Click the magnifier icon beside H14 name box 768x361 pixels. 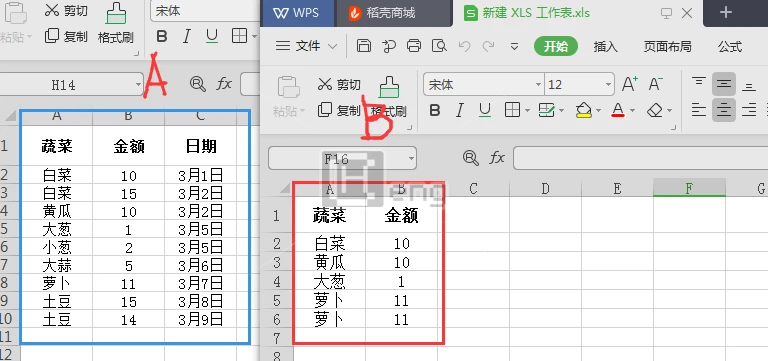pos(198,84)
